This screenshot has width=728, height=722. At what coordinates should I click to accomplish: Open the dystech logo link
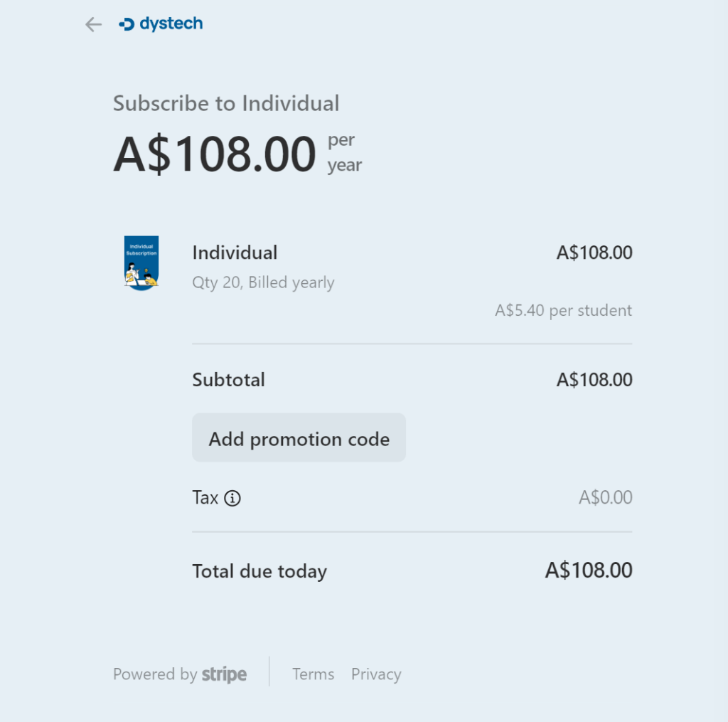tap(161, 23)
